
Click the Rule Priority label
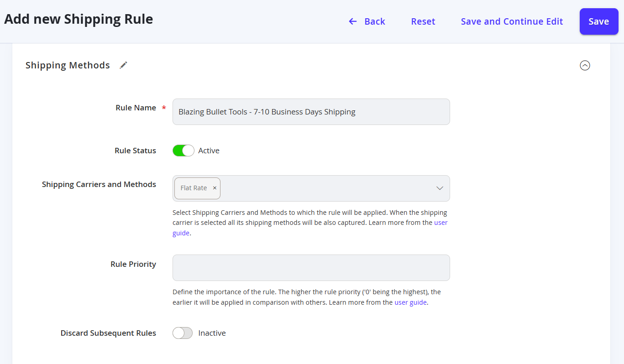pyautogui.click(x=133, y=264)
